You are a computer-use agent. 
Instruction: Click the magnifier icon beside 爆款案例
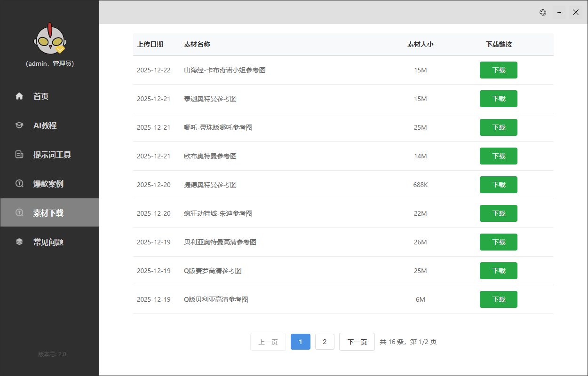click(x=19, y=184)
